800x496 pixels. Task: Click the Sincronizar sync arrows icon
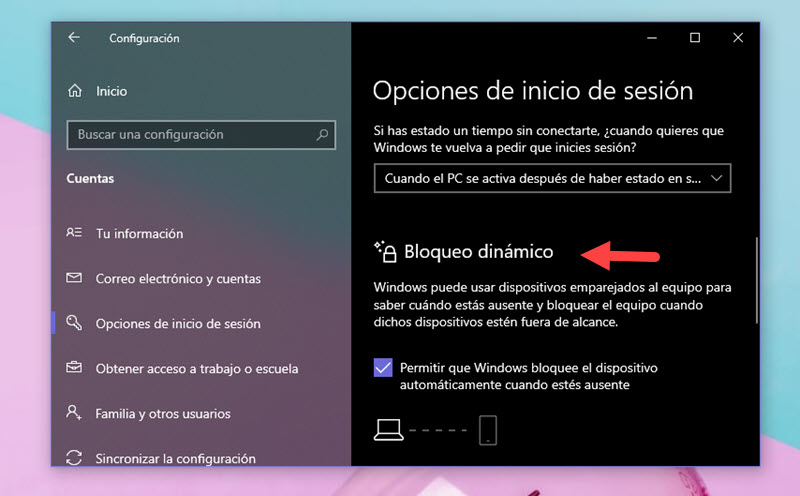click(x=74, y=458)
